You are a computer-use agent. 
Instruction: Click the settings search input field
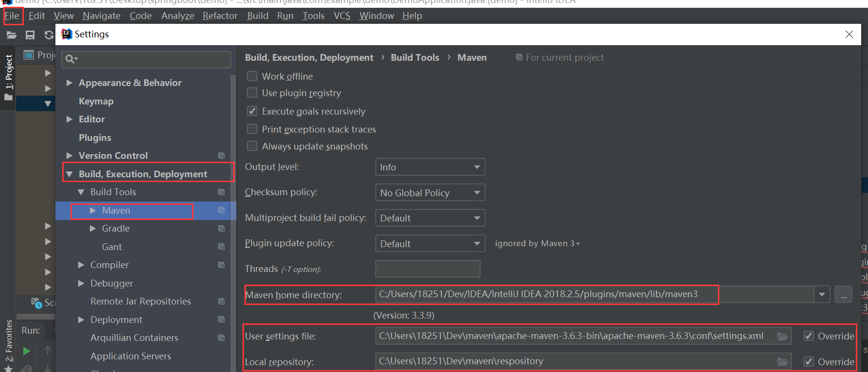[x=146, y=59]
